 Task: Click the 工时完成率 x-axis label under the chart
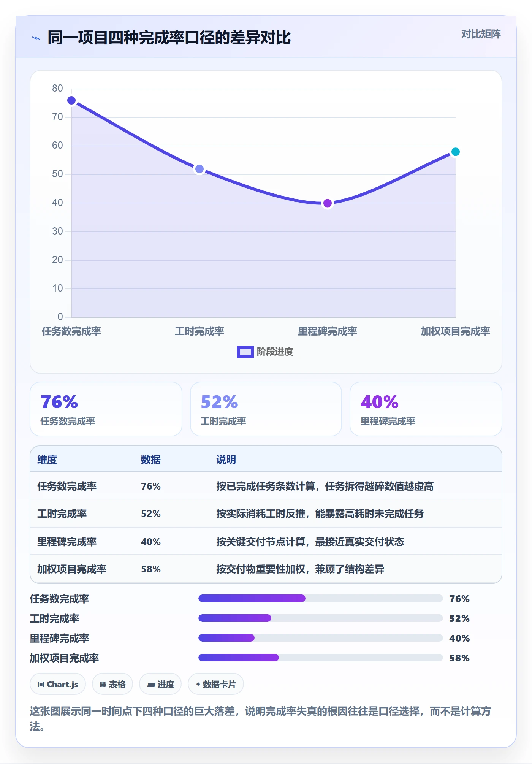tap(199, 331)
